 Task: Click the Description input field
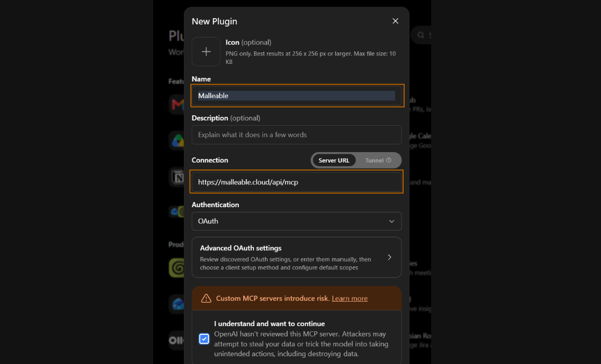pyautogui.click(x=297, y=135)
